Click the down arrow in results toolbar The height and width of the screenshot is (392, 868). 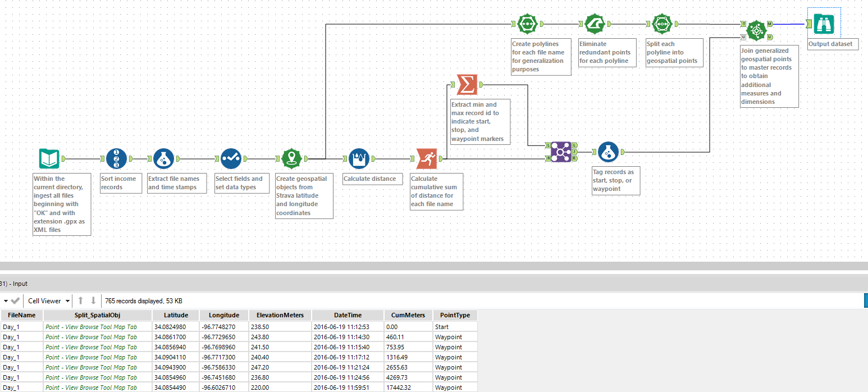[93, 301]
